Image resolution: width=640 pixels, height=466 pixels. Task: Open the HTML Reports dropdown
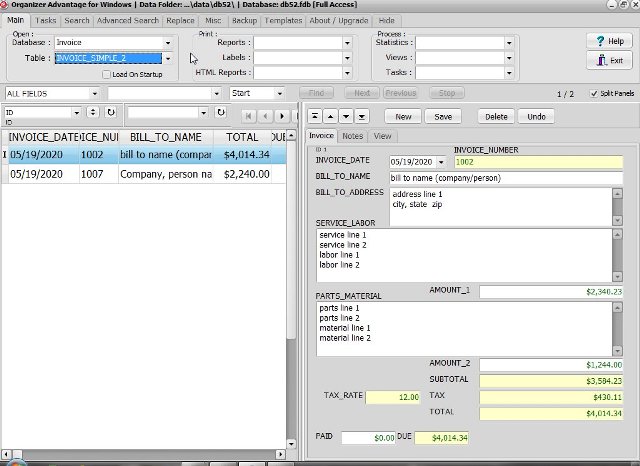[347, 73]
